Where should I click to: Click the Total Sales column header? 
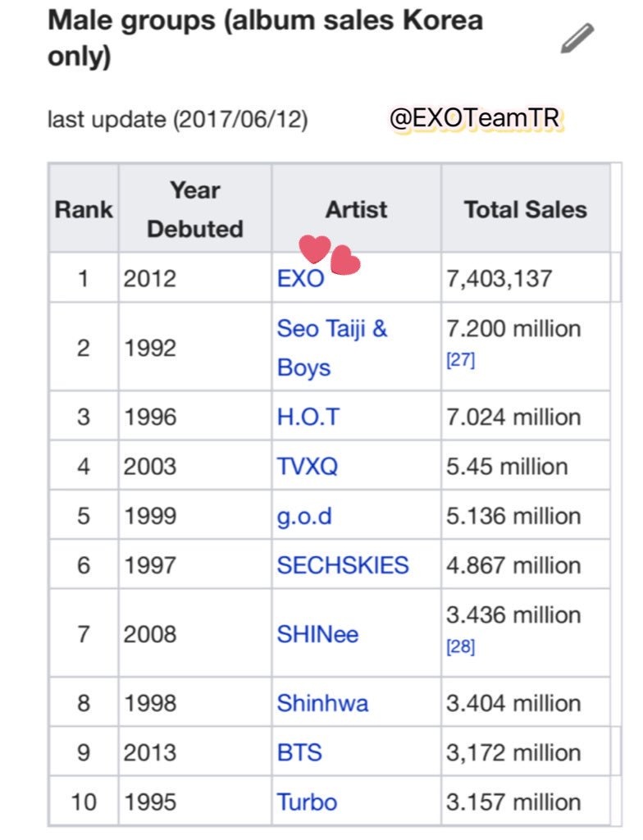525,209
